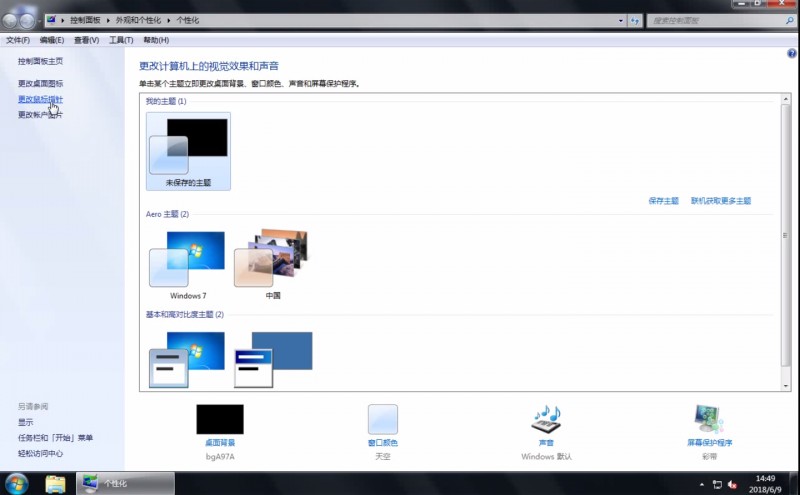This screenshot has width=800, height=495.
Task: Apply the Windows 7 Aero theme
Action: point(188,265)
